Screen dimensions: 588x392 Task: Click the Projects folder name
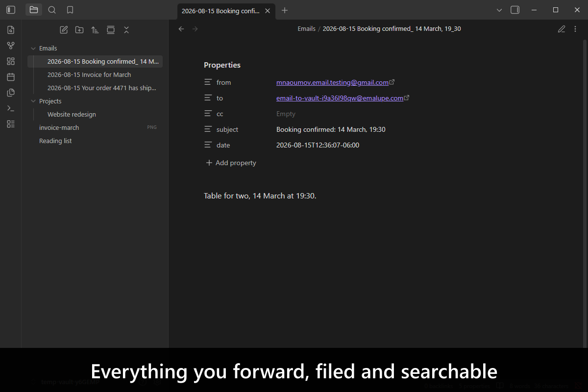(x=50, y=101)
